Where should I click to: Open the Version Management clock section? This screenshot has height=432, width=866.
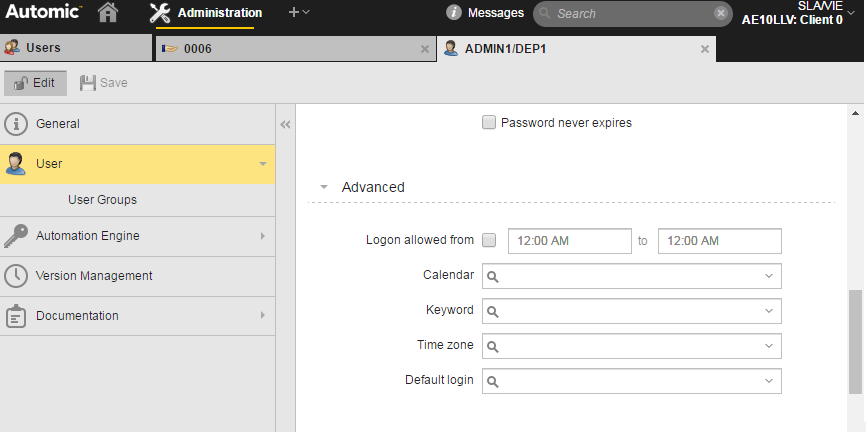tap(94, 276)
